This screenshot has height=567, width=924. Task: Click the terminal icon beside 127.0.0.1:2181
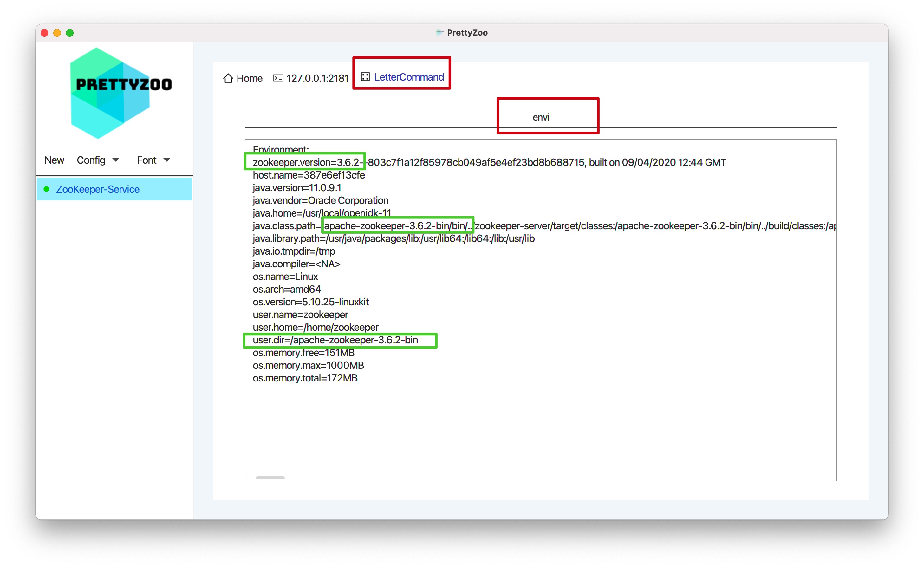(278, 78)
